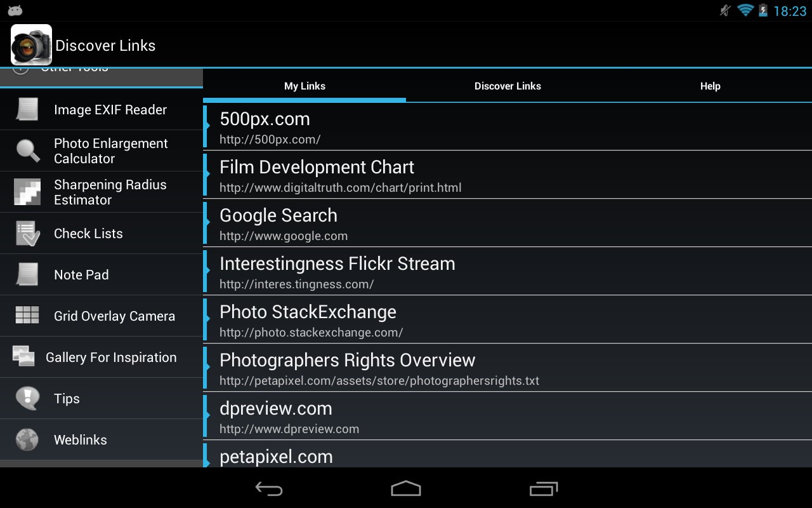Tap the Tips speech bubble icon
This screenshot has height=508, width=812.
pyautogui.click(x=27, y=398)
